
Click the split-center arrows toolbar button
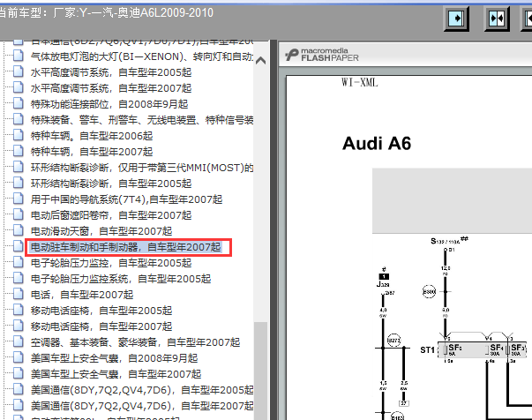coord(497,19)
